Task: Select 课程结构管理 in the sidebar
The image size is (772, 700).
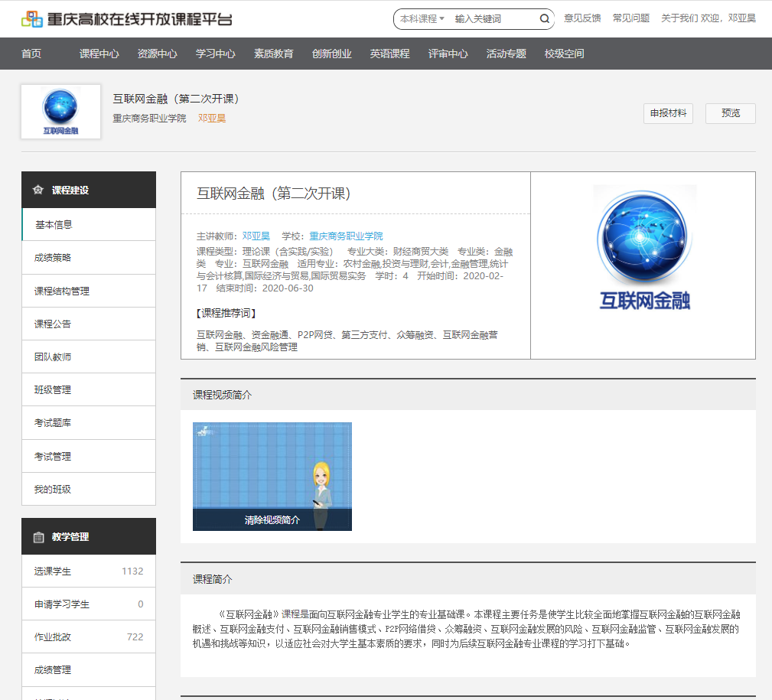Action: (x=62, y=291)
